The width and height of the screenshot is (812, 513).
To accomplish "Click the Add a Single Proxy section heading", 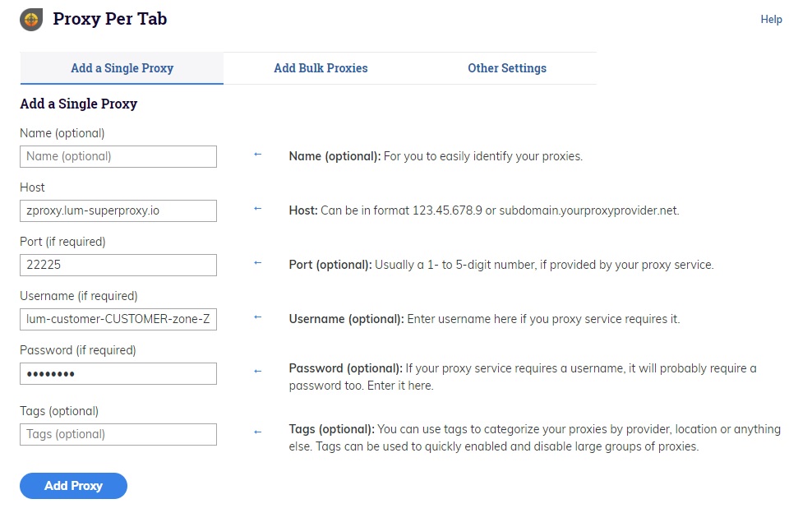I will tap(79, 104).
